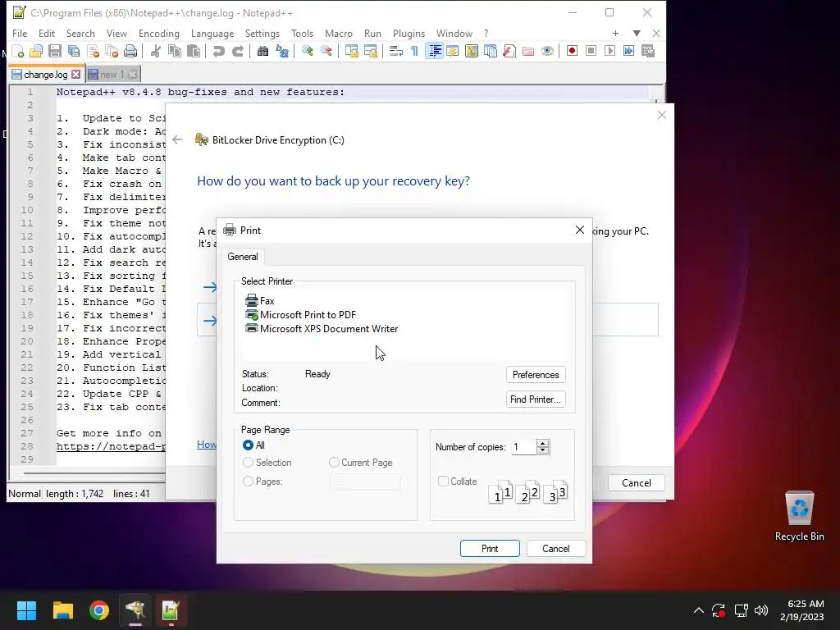Switch to the change.log tab
This screenshot has width=840, height=630.
(x=46, y=75)
